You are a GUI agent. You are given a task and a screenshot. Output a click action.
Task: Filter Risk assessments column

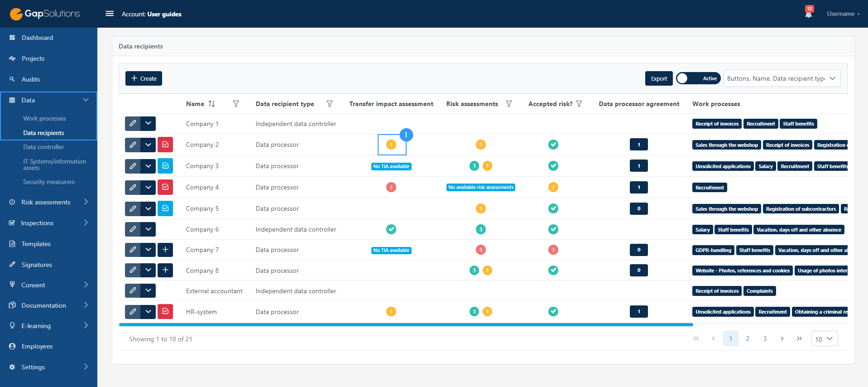(509, 104)
